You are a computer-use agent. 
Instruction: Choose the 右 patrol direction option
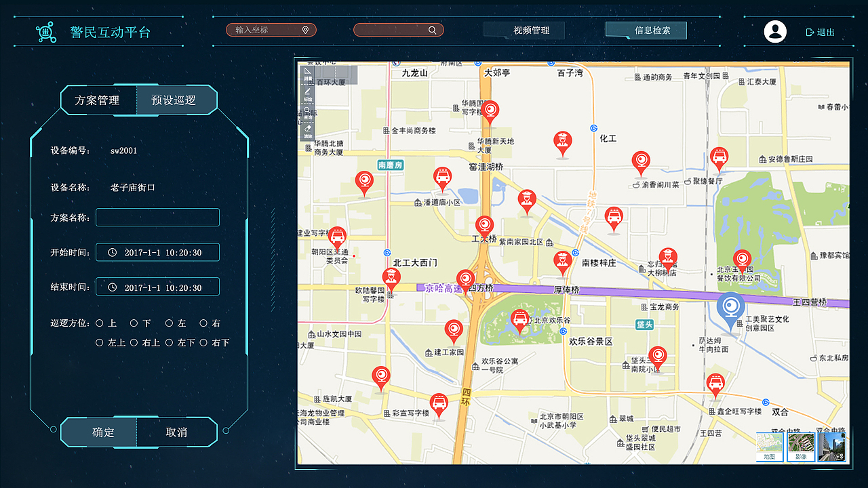203,323
